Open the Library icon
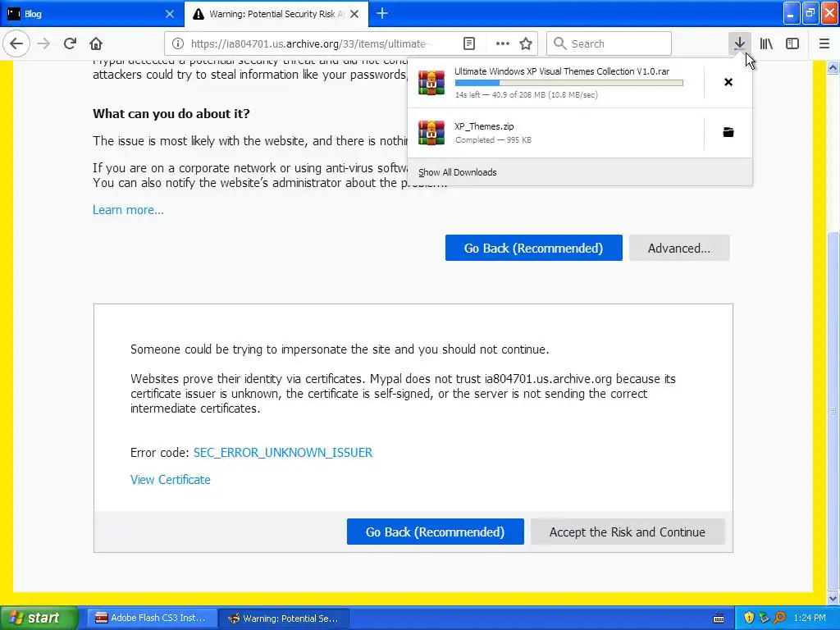The image size is (840, 630). pyautogui.click(x=766, y=43)
